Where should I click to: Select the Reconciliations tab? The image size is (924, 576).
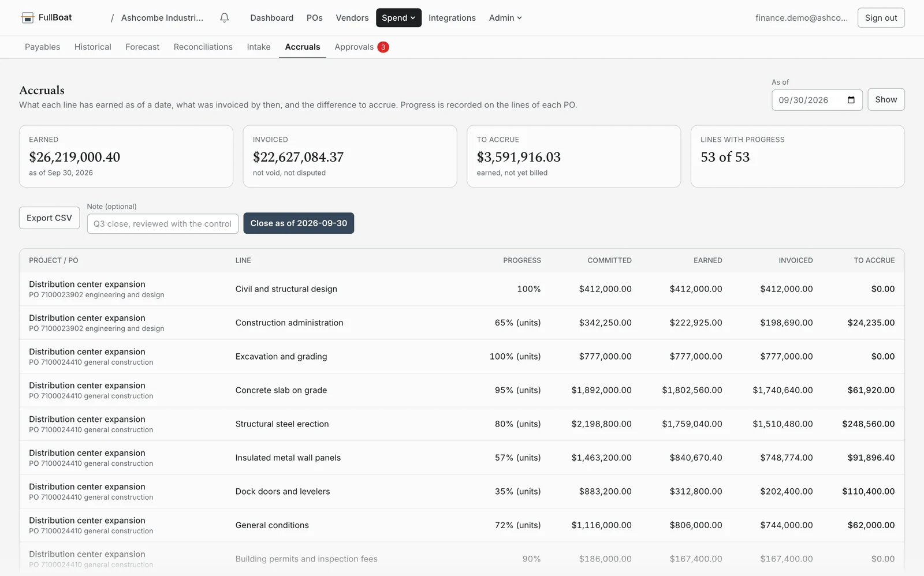pyautogui.click(x=203, y=47)
